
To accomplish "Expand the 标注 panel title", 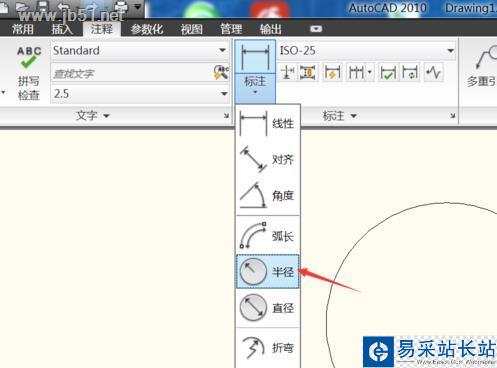I will point(340,116).
